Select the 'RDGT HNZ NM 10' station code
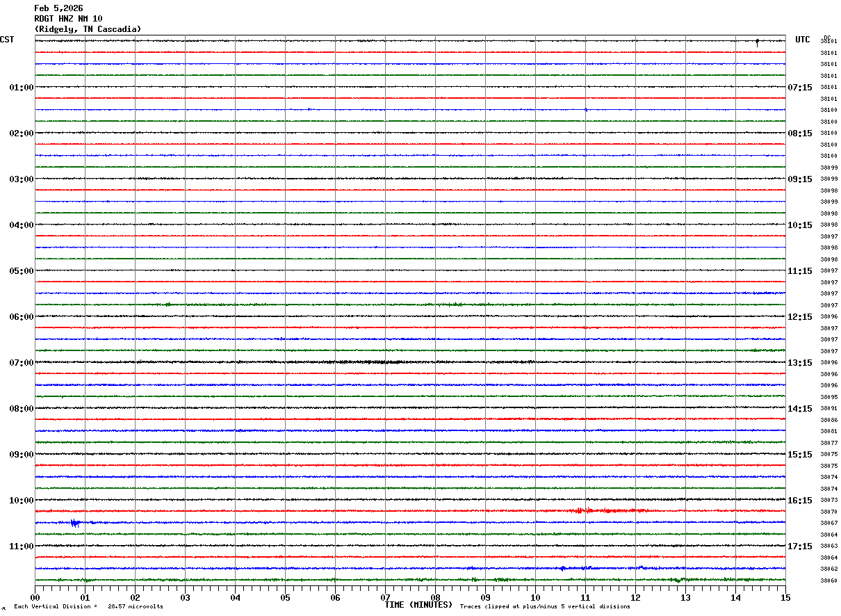This screenshot has height=616, width=841. pos(68,19)
